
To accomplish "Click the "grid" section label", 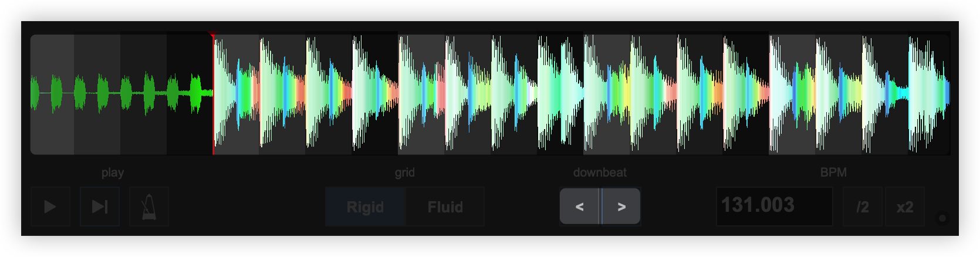I will [x=405, y=173].
